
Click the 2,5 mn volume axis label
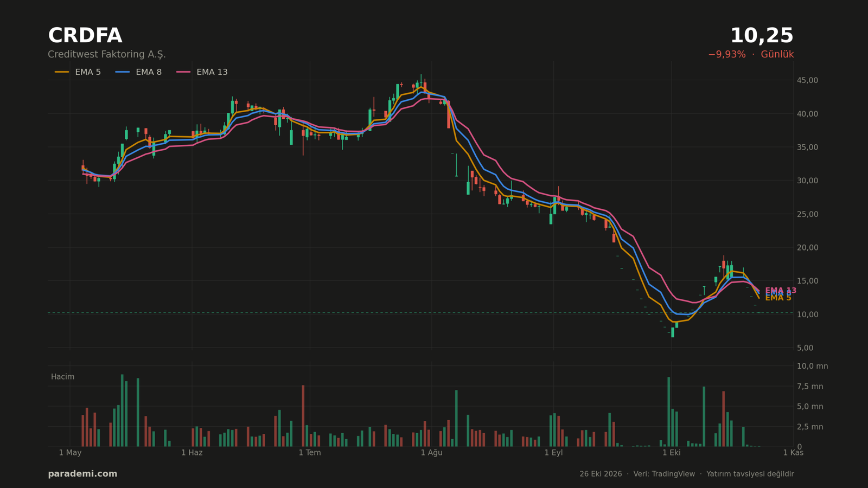(x=810, y=427)
